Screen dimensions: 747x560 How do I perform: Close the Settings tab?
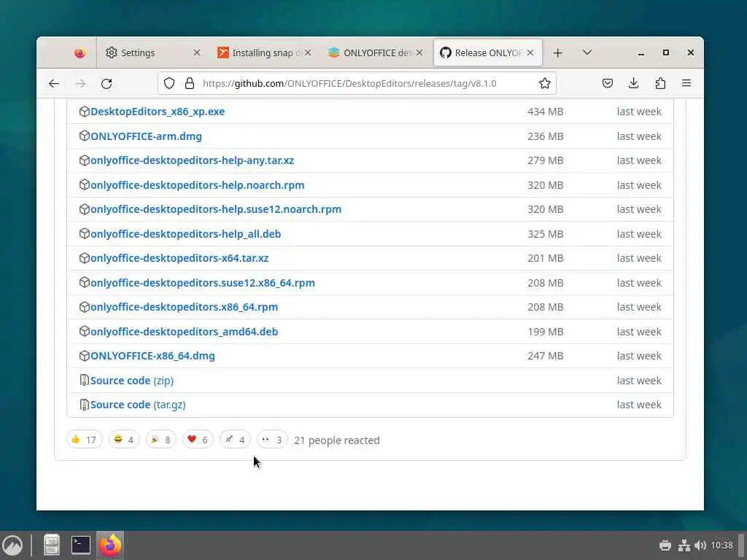pos(197,52)
